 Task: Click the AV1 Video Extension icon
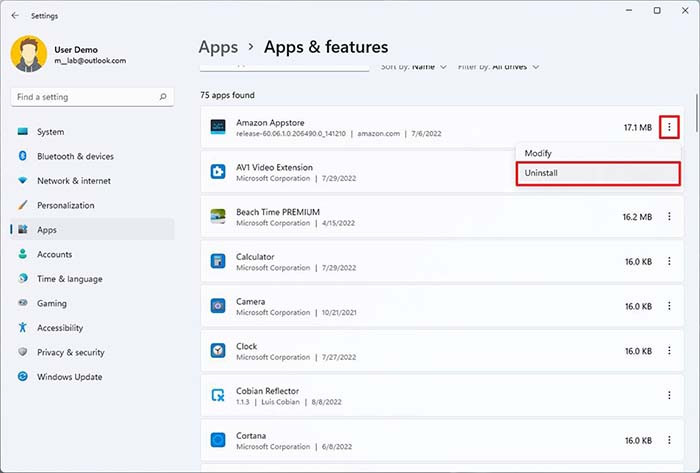[218, 171]
